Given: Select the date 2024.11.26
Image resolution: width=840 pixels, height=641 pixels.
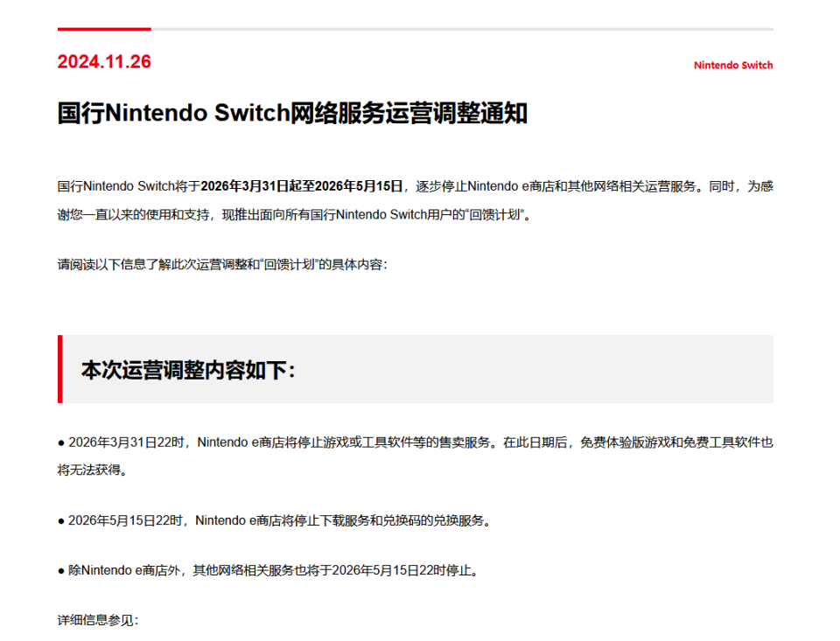Looking at the screenshot, I should tap(104, 61).
